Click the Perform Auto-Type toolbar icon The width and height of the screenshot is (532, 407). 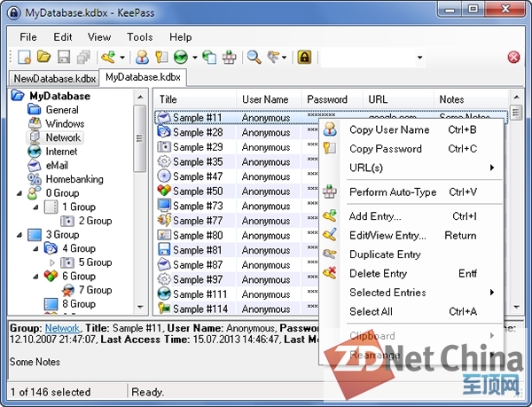point(229,57)
